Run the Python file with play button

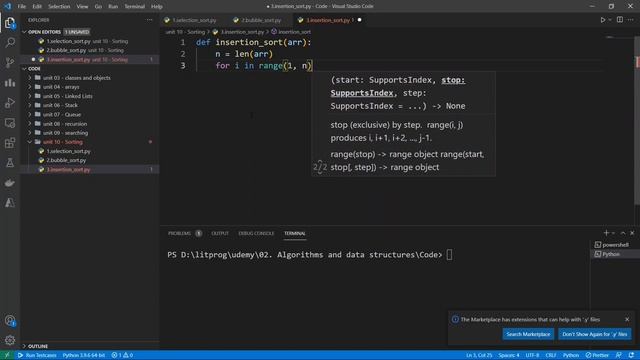point(602,20)
